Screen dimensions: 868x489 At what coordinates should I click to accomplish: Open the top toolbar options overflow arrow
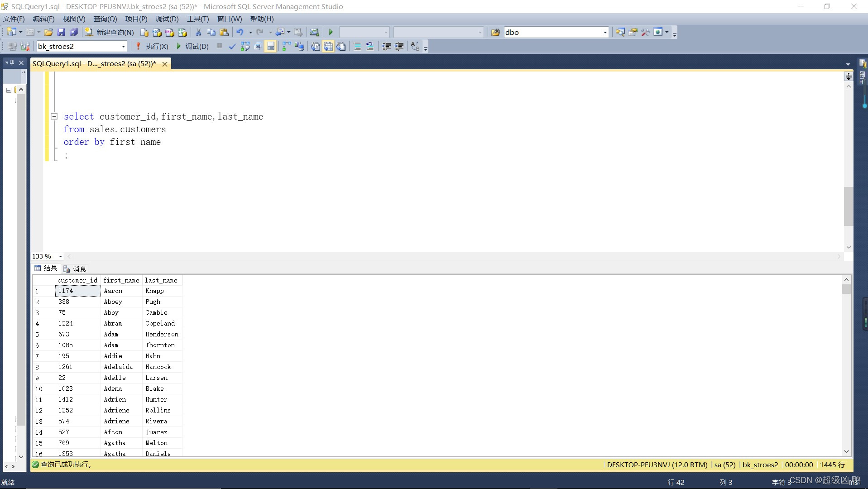pyautogui.click(x=674, y=33)
